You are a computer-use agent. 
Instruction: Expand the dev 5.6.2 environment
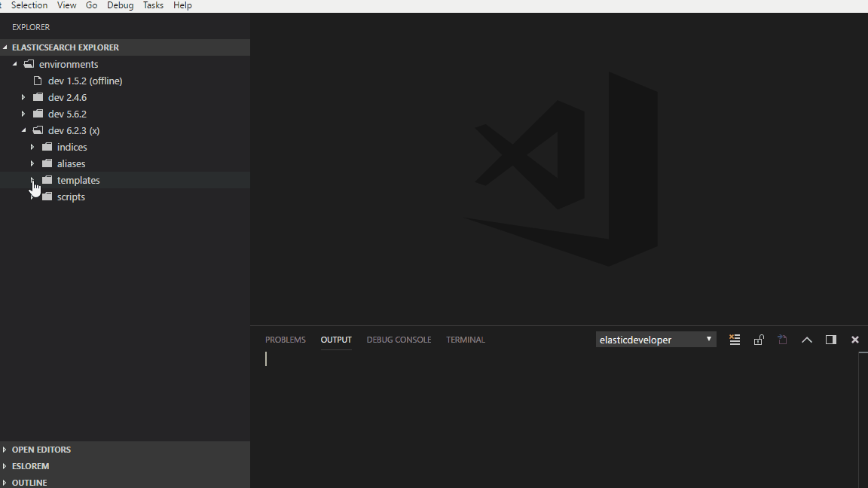23,114
